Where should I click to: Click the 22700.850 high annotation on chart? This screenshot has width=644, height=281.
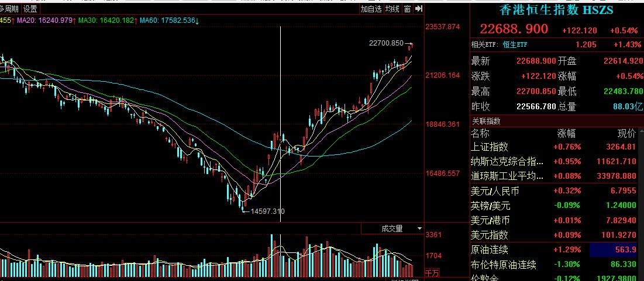pos(386,43)
